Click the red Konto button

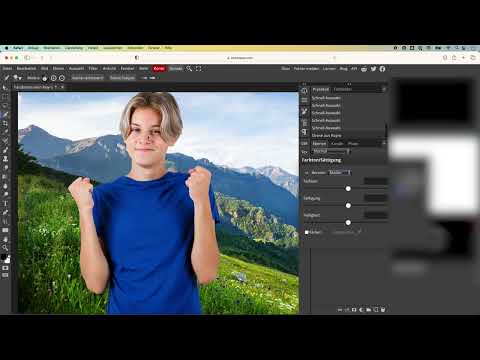pos(159,69)
